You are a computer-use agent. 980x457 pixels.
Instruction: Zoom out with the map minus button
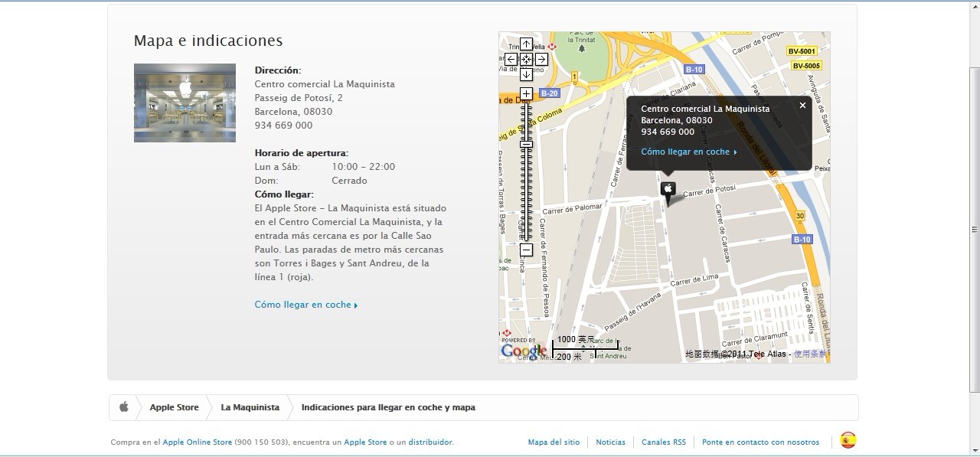[526, 250]
